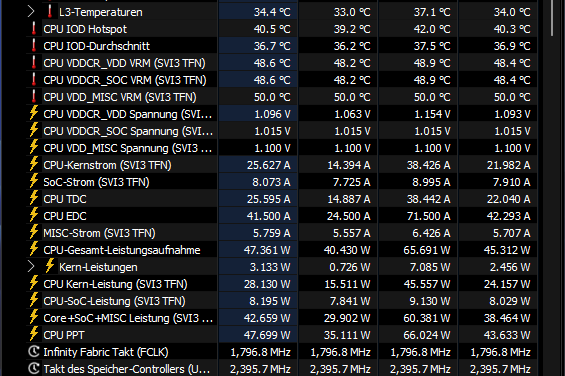Click lightning icon of CPU-SoC-Leistung
The image size is (565, 376).
pos(34,300)
